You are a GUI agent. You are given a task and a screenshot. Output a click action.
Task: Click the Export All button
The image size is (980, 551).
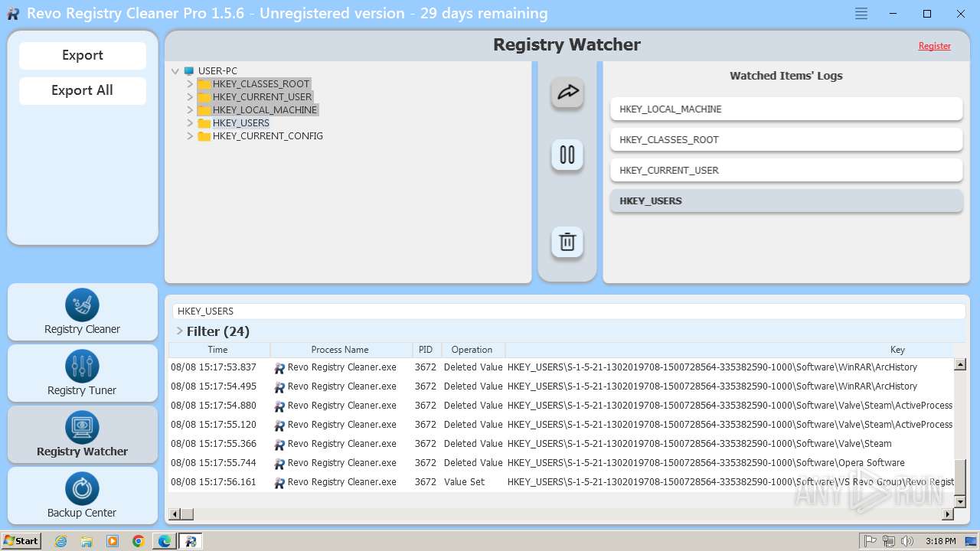pos(83,90)
